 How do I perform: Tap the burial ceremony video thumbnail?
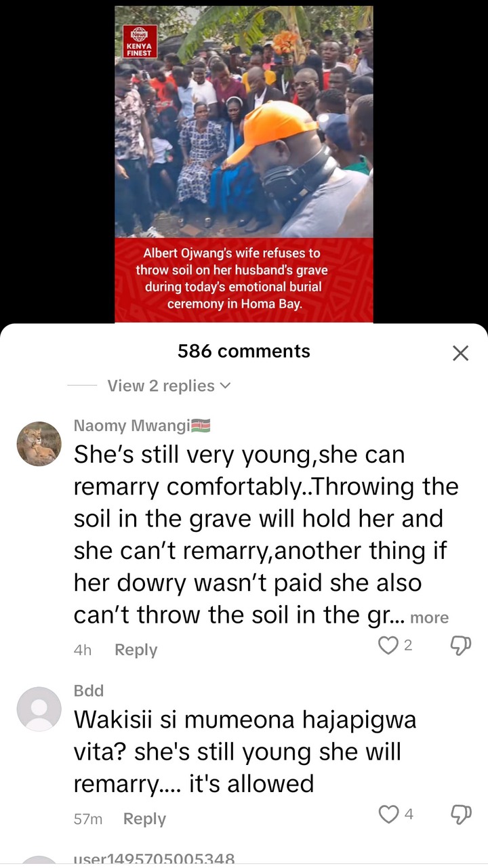click(244, 122)
